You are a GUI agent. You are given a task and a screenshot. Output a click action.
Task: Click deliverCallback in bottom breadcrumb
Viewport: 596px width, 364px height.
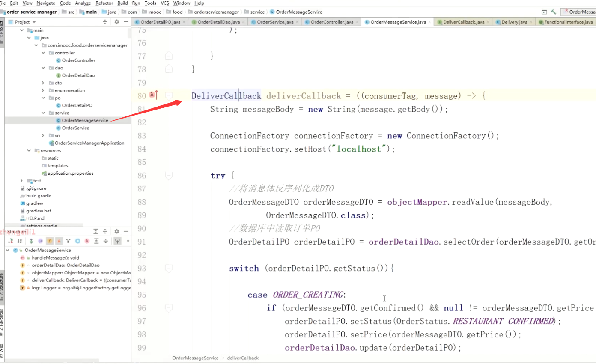point(243,358)
